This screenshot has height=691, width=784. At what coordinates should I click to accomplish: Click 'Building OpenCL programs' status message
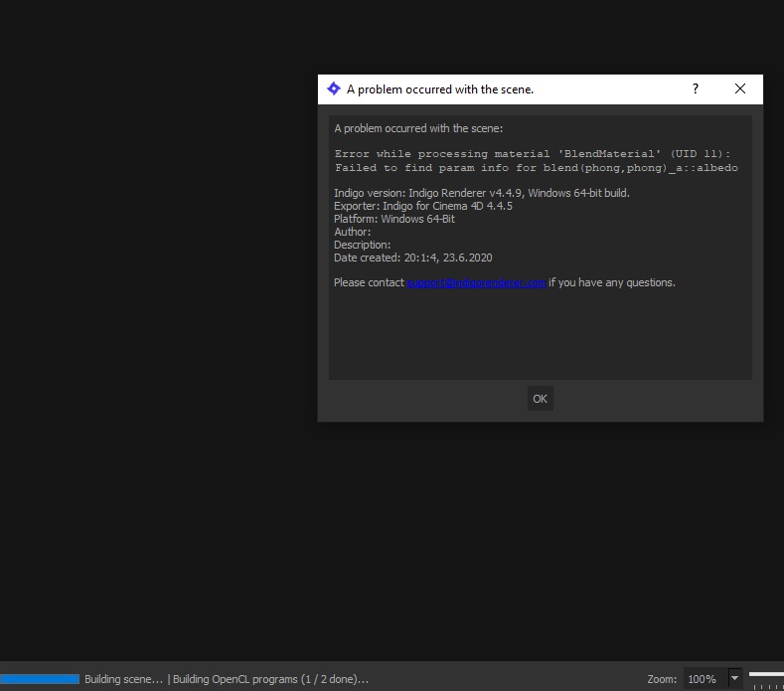(x=270, y=679)
